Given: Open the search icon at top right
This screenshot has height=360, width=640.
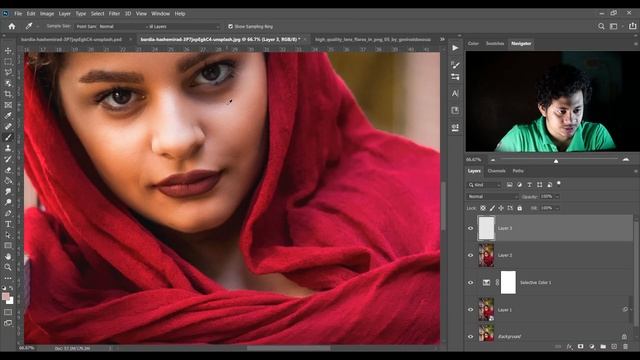Looking at the screenshot, I should click(x=601, y=26).
